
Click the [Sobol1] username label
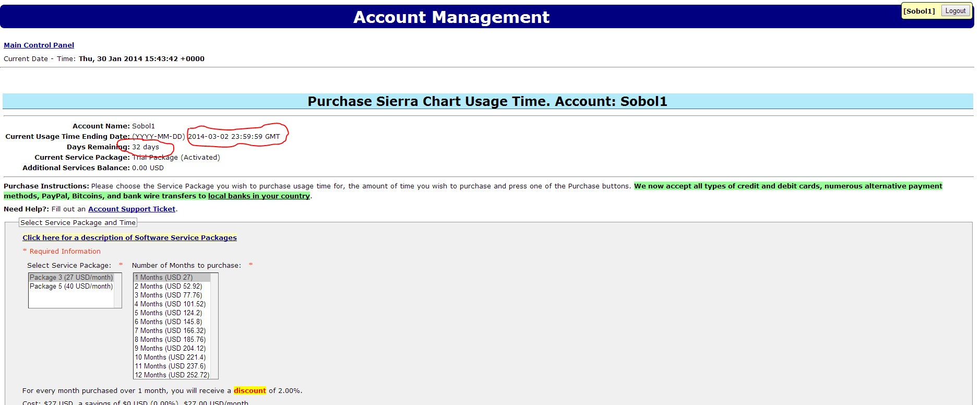(919, 11)
